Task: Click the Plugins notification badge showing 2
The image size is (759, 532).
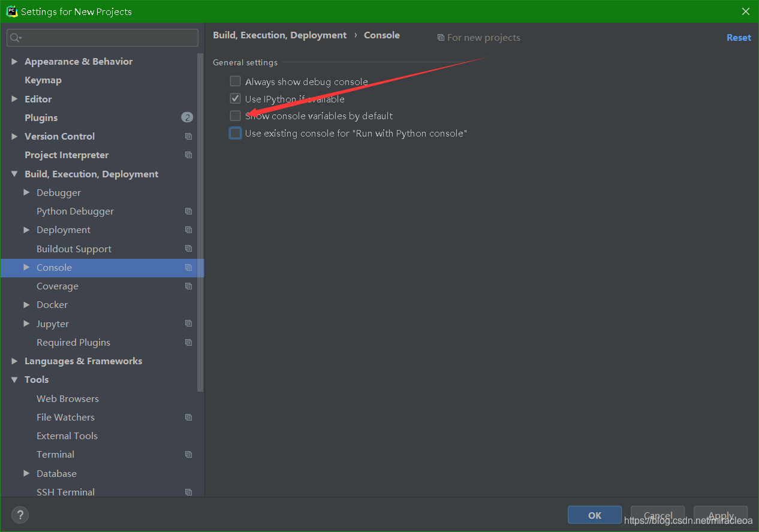Action: (187, 117)
